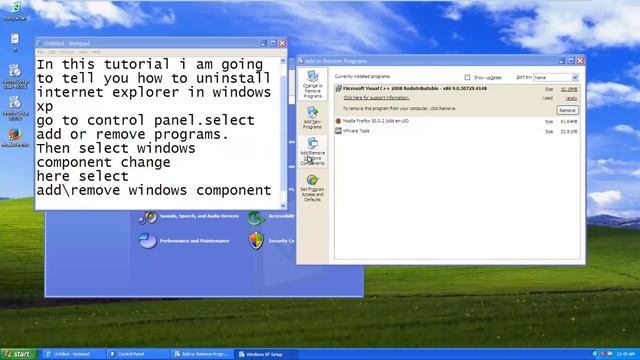Switch to Windows XP Setup taskbar button

point(266,354)
